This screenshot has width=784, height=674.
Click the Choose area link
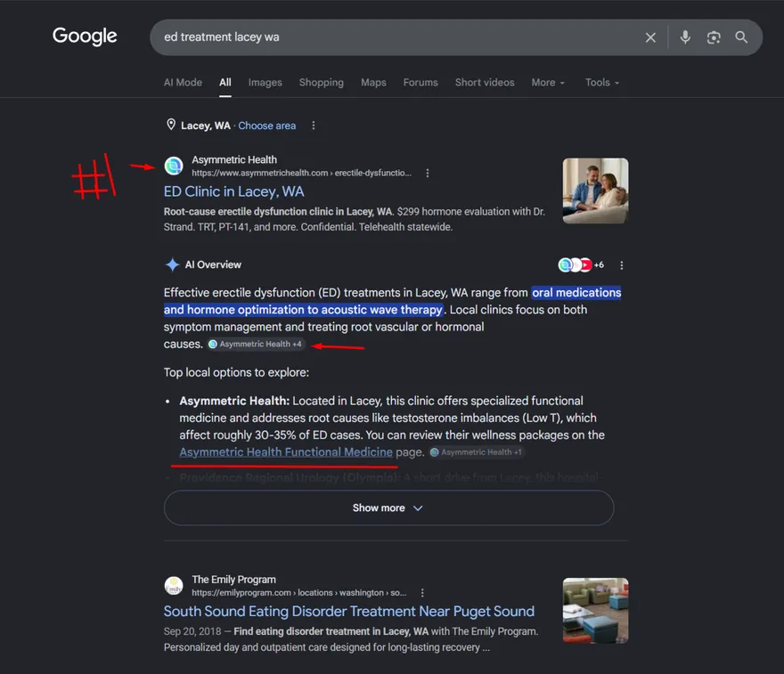(266, 126)
